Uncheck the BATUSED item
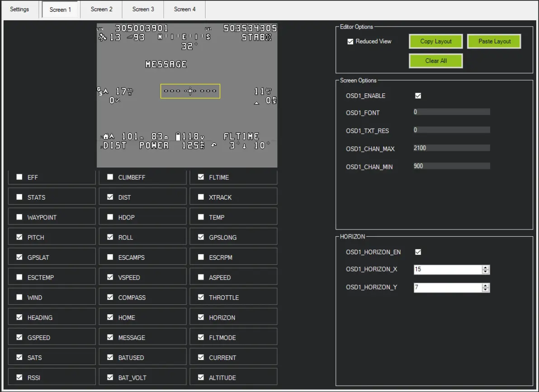 110,357
